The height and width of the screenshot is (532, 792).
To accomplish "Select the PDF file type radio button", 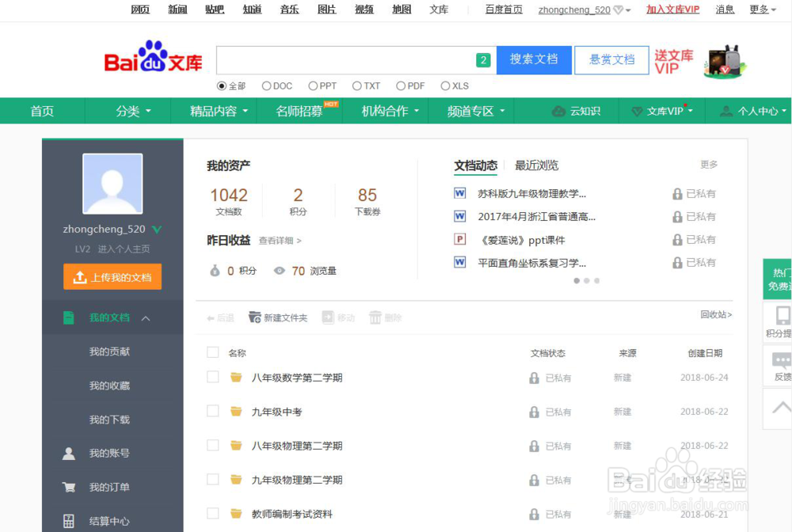I will tap(401, 85).
